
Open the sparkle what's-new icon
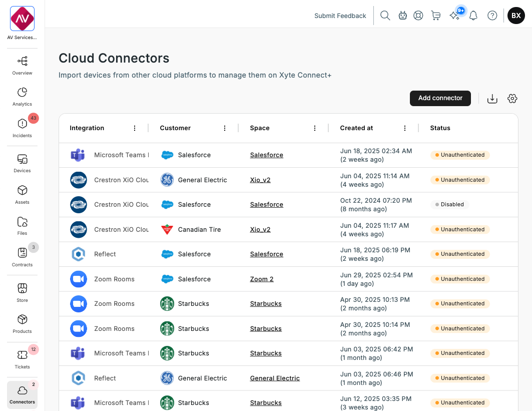pos(455,15)
